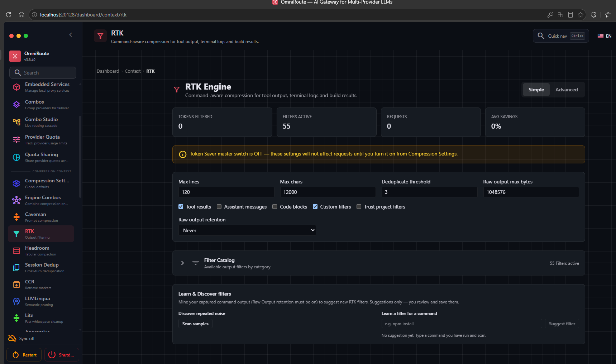This screenshot has width=616, height=364.
Task: Open Headroom tabular compaction icon
Action: pos(16,251)
